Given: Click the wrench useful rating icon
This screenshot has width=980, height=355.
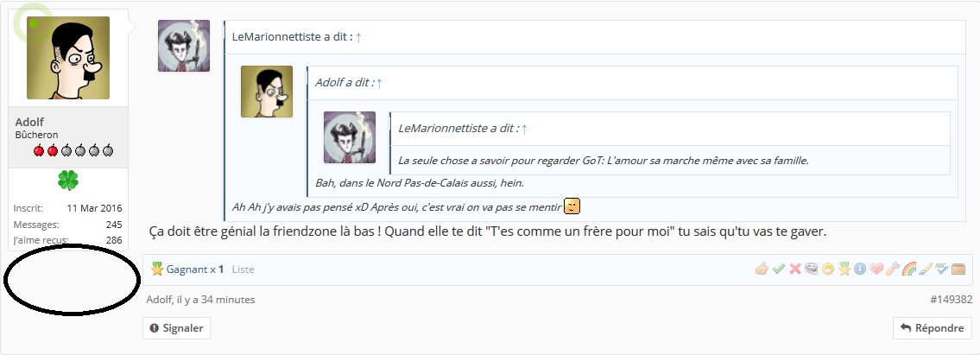Looking at the screenshot, I should pos(893,269).
